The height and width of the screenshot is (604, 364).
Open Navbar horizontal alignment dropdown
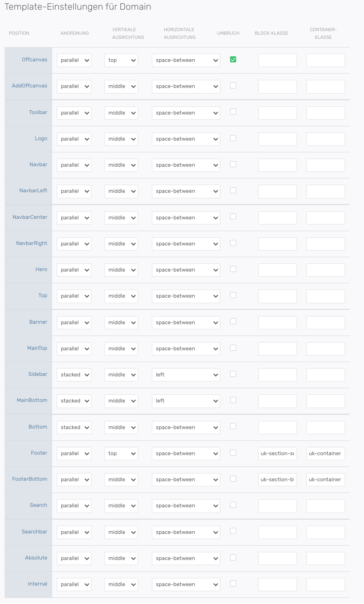coord(186,165)
